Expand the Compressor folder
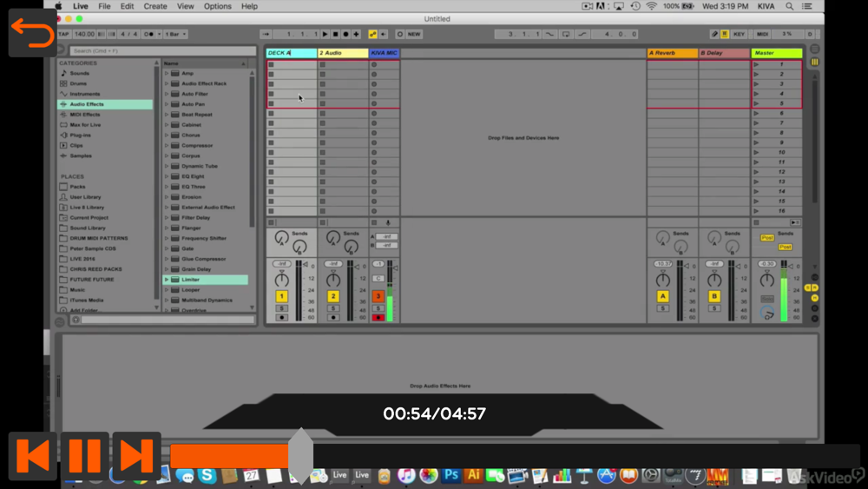The image size is (868, 489). 167,146
